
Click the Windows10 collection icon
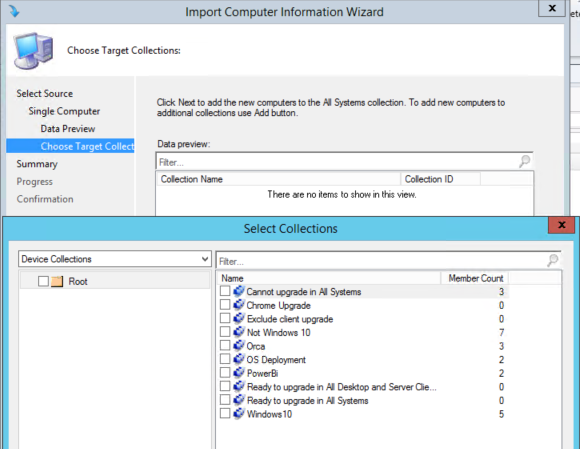(x=239, y=413)
